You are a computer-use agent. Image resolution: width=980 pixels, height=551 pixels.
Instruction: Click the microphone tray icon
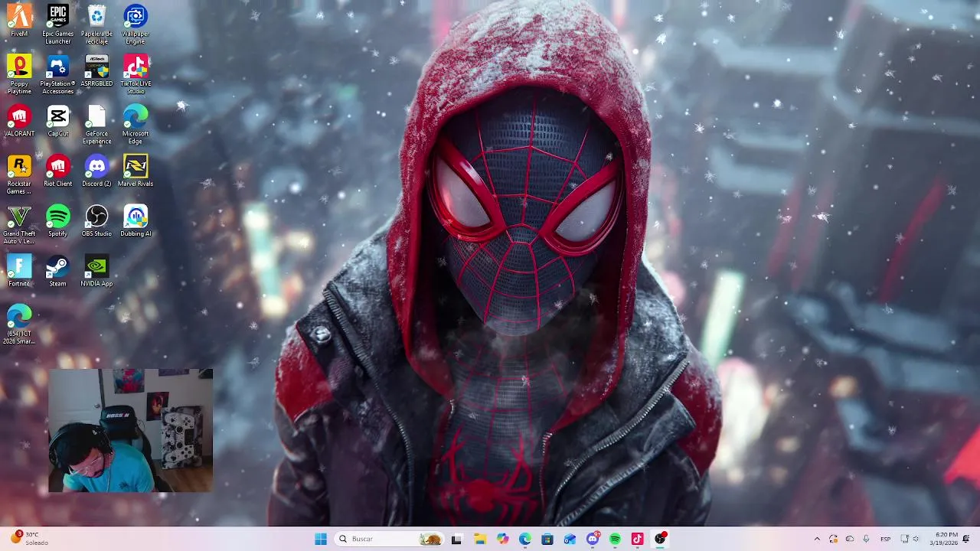point(867,539)
